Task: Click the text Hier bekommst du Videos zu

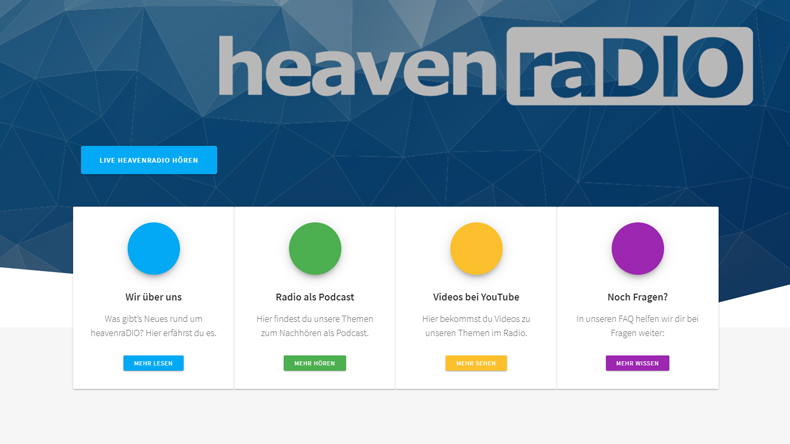Action: coord(476,319)
